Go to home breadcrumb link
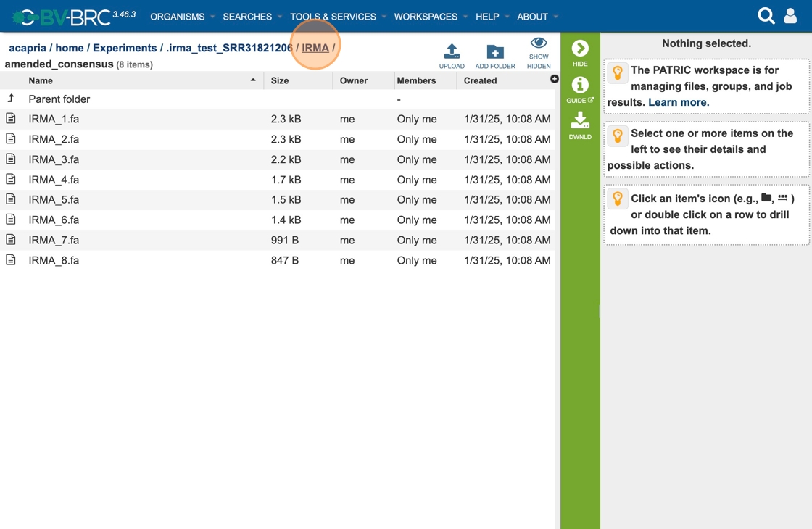This screenshot has height=529, width=812. click(70, 48)
